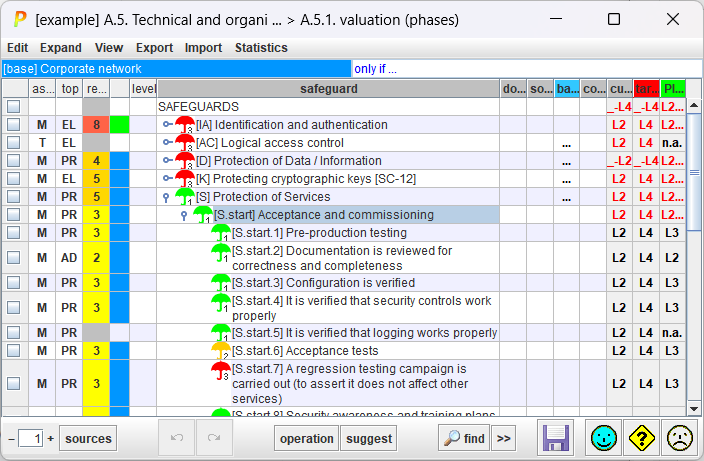
Task: Click the yellow question mark diamond icon
Action: tap(642, 438)
